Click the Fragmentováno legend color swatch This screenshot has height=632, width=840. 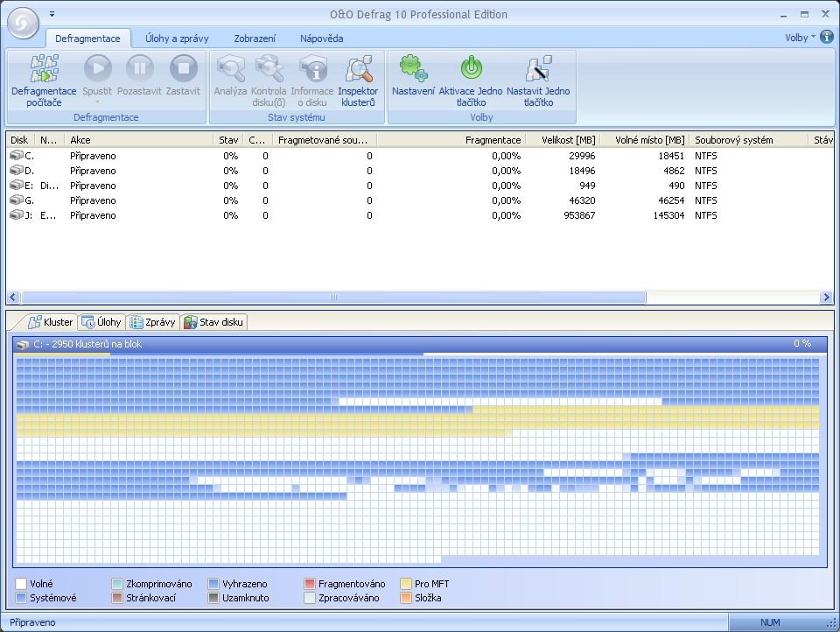pyautogui.click(x=309, y=584)
